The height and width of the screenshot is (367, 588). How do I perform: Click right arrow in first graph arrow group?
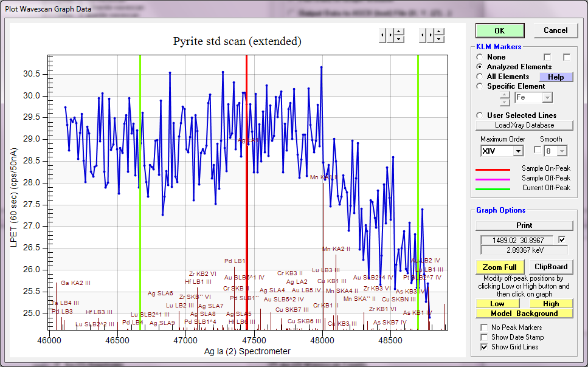390,35
